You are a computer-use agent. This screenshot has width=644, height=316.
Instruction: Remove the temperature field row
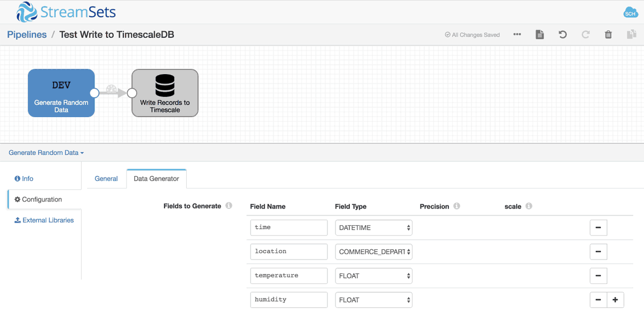coord(598,276)
